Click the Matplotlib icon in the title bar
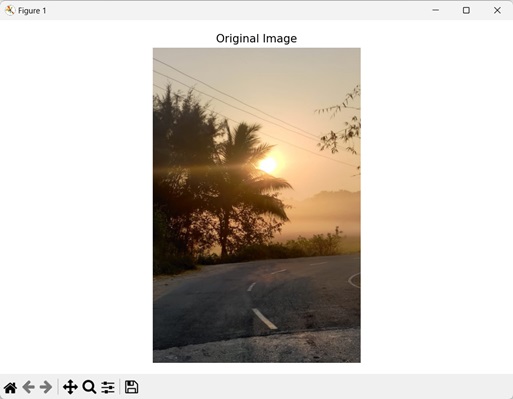513x399 pixels. pos(10,10)
